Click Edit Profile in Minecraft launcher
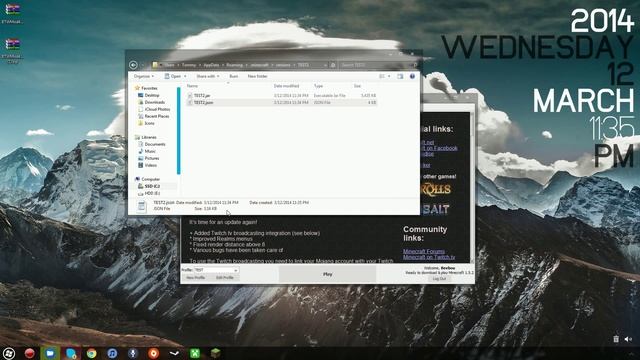Viewport: 640px width, 360px height. [224, 278]
